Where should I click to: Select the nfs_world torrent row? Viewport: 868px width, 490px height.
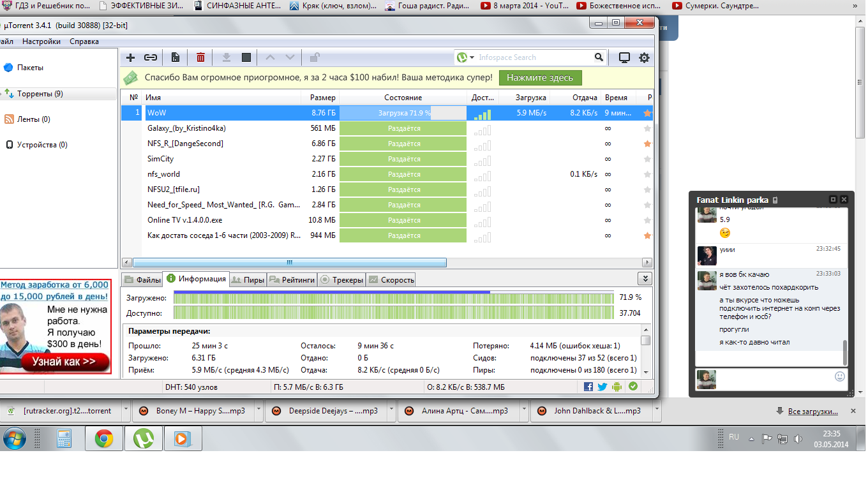(x=387, y=174)
